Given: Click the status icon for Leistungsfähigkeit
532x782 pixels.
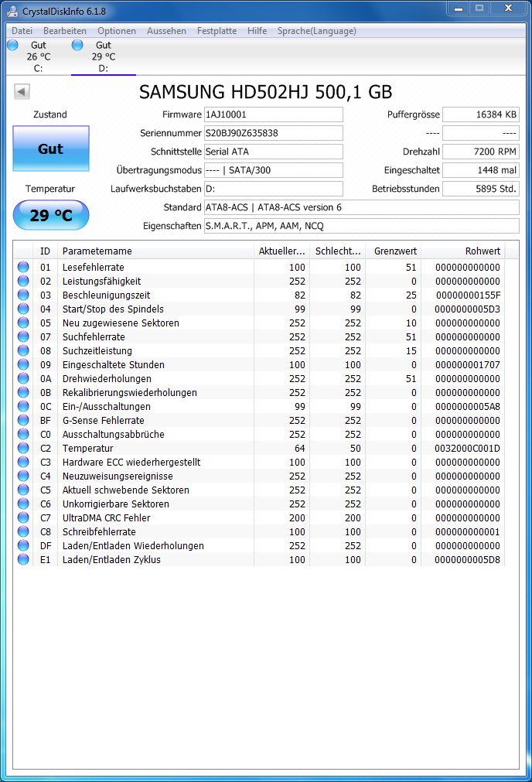Looking at the screenshot, I should [23, 281].
